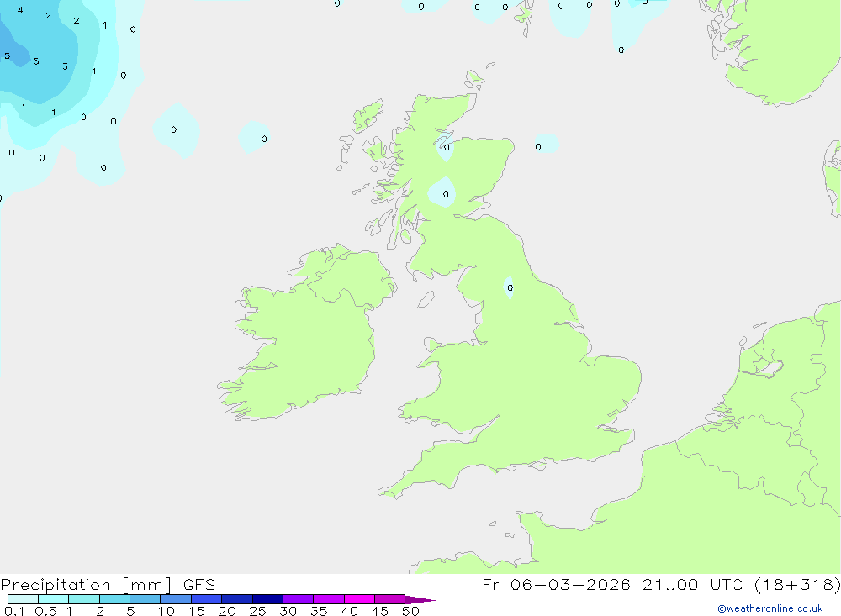This screenshot has width=841, height=616.
Task: Select the 40–45 mm magenta legend swatch
Action: click(359, 599)
